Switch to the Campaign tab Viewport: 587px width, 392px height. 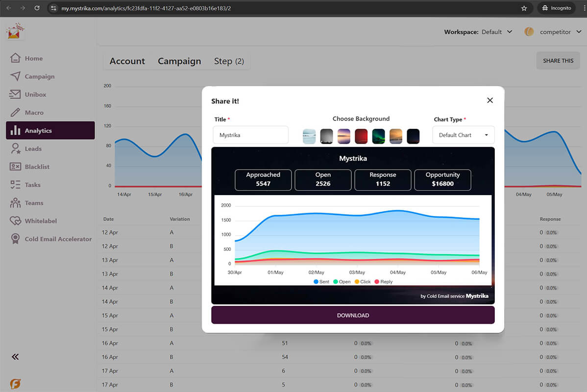coord(179,61)
